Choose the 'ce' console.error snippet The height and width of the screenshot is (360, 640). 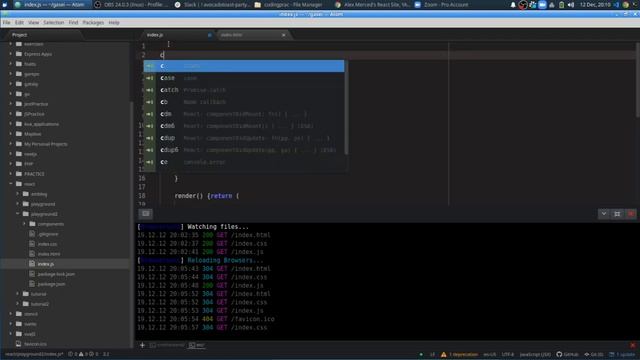(244, 162)
